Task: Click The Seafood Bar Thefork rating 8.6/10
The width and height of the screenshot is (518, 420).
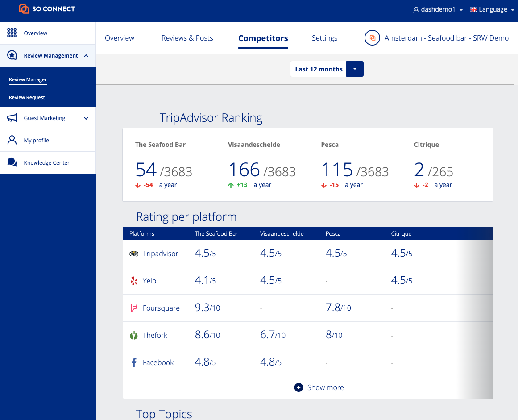Action: pyautogui.click(x=207, y=334)
